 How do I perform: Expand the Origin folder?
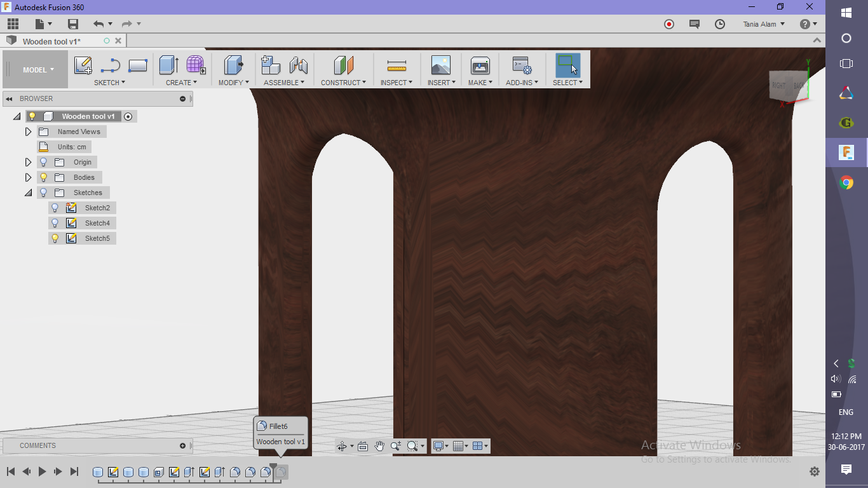[28, 162]
